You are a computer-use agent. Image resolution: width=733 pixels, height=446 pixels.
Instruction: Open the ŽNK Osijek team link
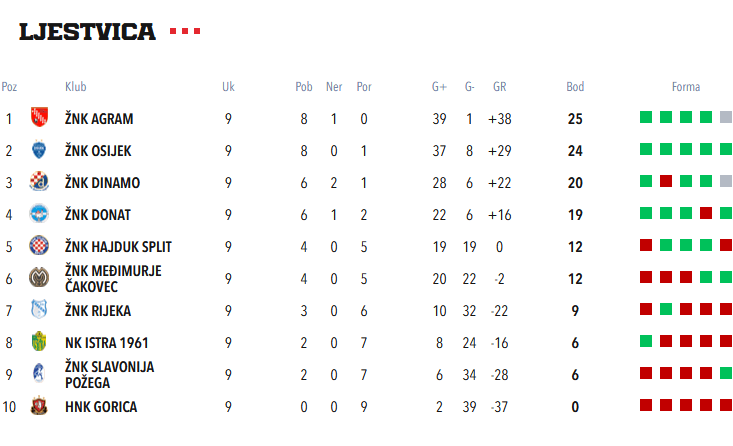pos(98,151)
